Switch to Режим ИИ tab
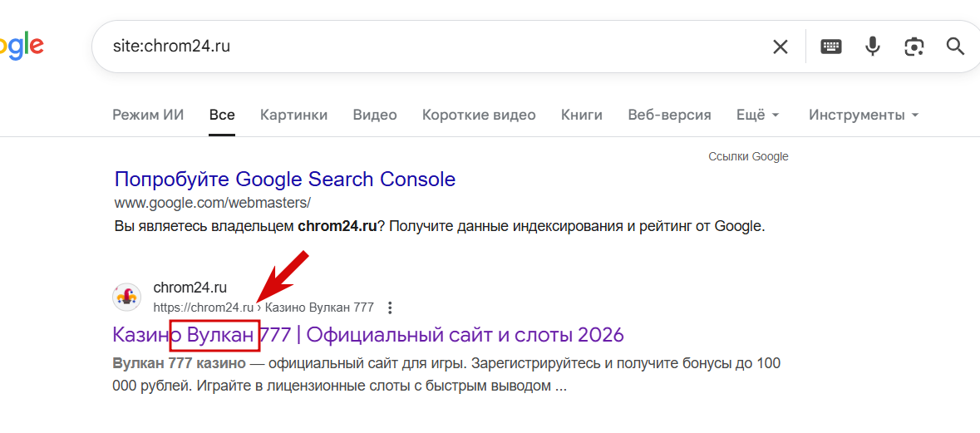Screen dimensions: 980x433 (x=148, y=115)
